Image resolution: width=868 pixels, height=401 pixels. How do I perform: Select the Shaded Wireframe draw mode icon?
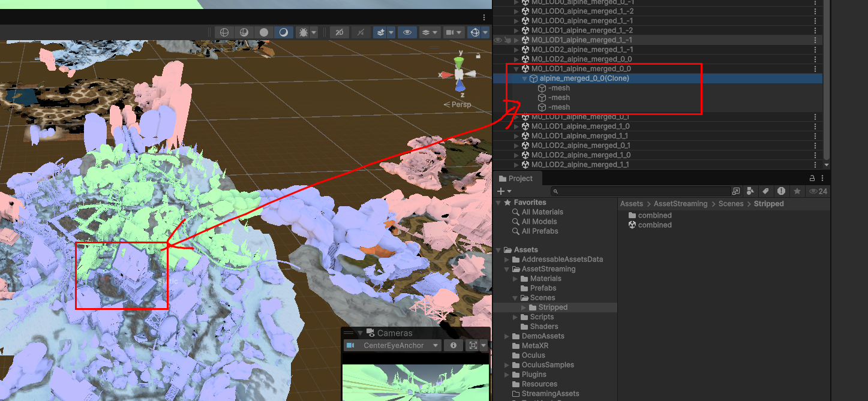pyautogui.click(x=244, y=32)
